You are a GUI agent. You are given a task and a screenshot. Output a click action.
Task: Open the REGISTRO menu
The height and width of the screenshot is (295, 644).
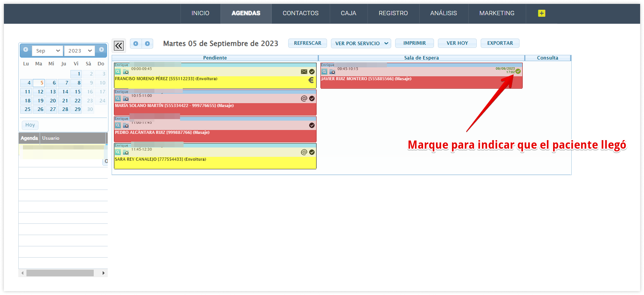point(393,13)
